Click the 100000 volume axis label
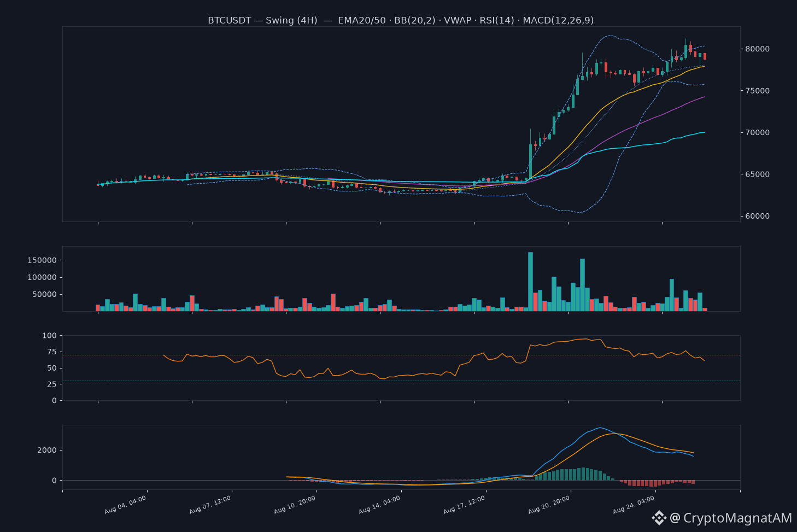This screenshot has height=532, width=797. tap(42, 277)
